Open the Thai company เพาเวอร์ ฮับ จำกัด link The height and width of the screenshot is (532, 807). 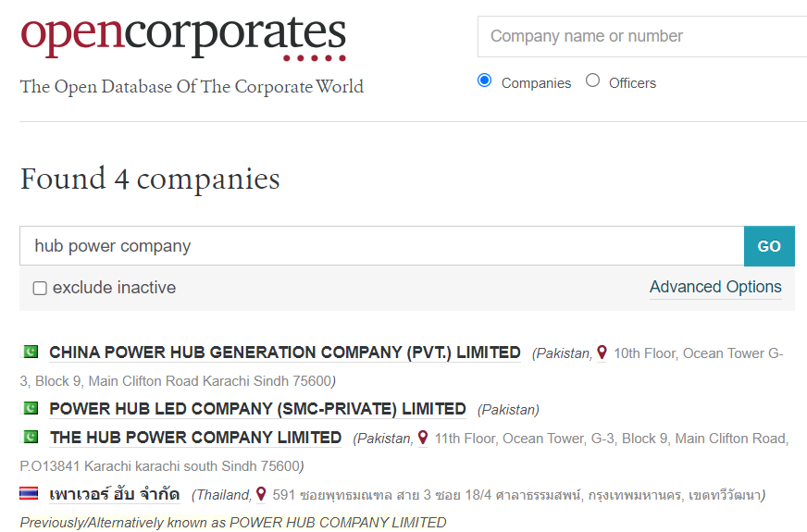coord(114,494)
